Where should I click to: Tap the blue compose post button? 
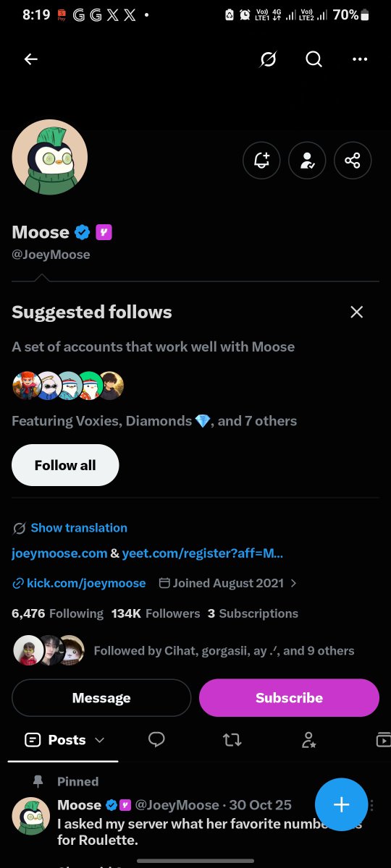click(x=341, y=804)
